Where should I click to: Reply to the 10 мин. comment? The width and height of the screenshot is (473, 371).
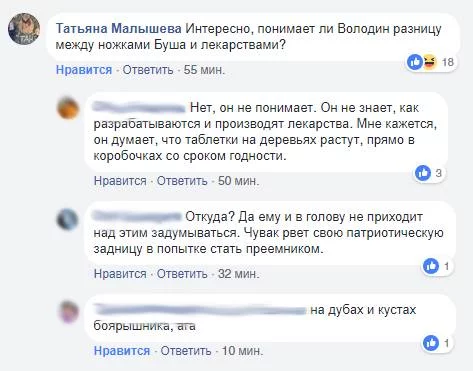(186, 351)
